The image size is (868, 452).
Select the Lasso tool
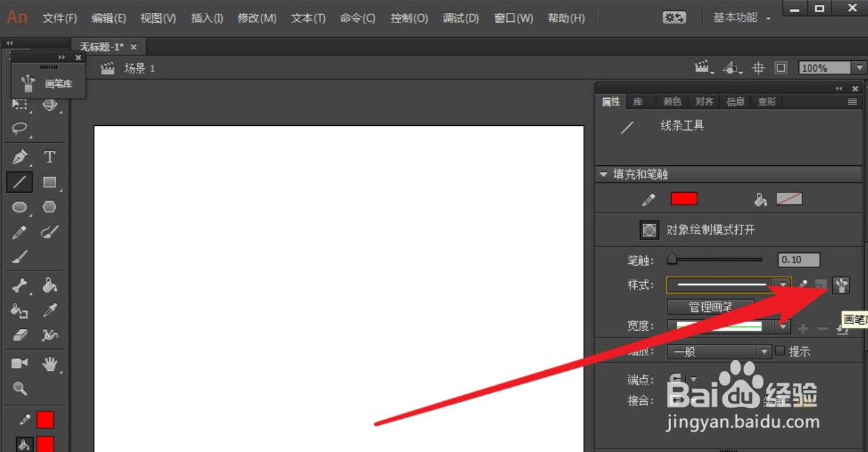coord(20,129)
